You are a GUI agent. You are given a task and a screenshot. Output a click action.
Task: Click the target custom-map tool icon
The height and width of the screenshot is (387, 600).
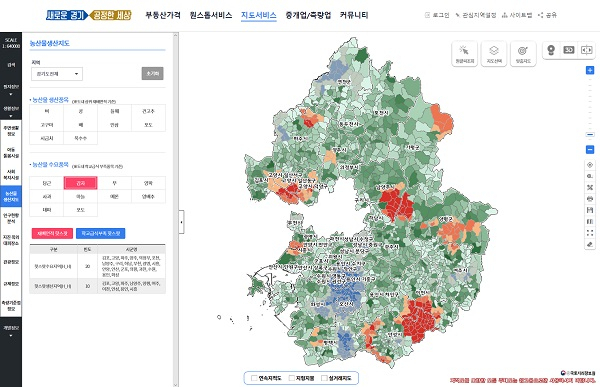(523, 54)
